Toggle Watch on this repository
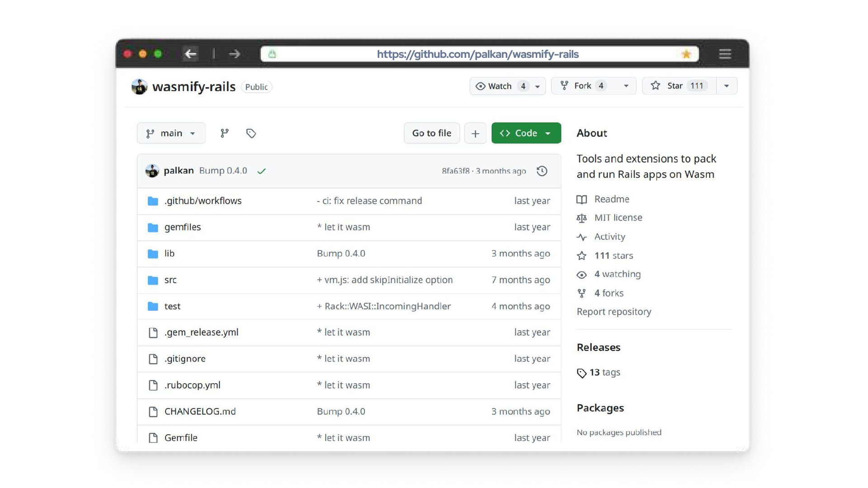868x488 pixels. coord(500,86)
